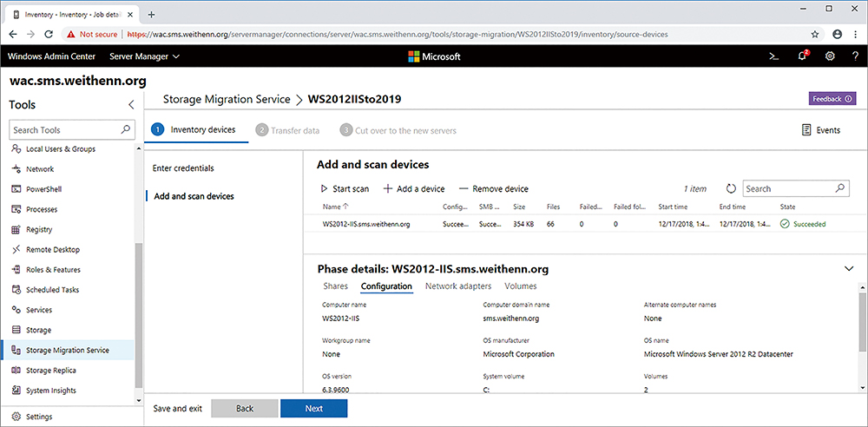Open the Chrome profile avatar
Screen dimensions: 868x427
(837, 34)
